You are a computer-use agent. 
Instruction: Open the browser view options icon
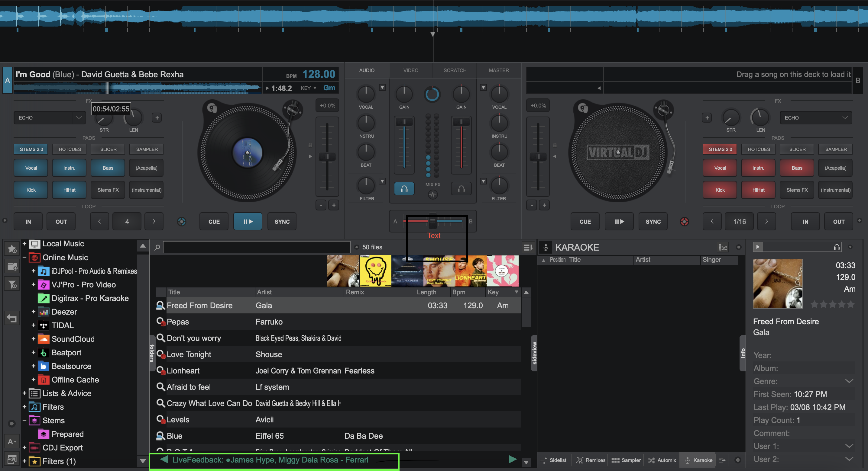[528, 248]
